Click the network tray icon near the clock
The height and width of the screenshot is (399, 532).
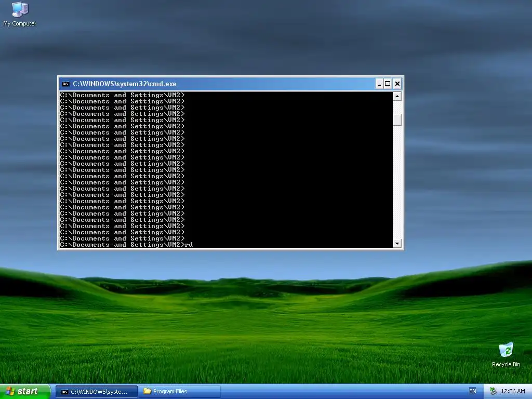[493, 392]
